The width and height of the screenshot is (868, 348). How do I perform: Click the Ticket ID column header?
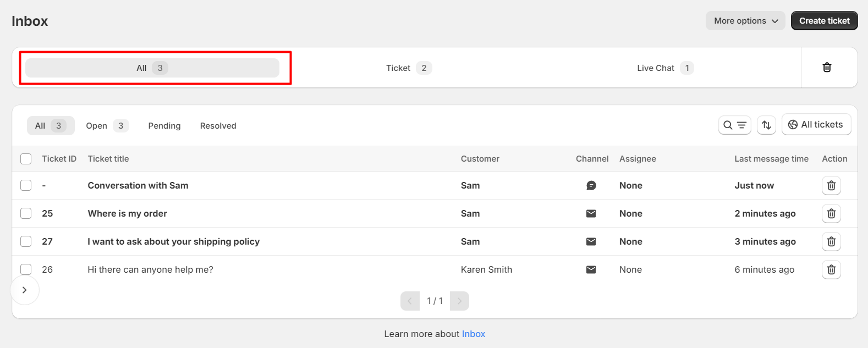pos(59,159)
